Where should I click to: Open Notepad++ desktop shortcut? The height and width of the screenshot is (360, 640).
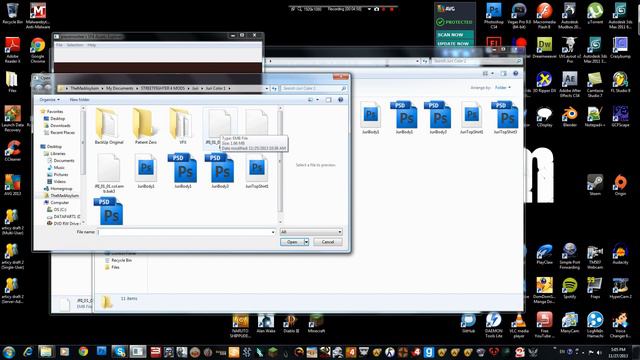595,116
